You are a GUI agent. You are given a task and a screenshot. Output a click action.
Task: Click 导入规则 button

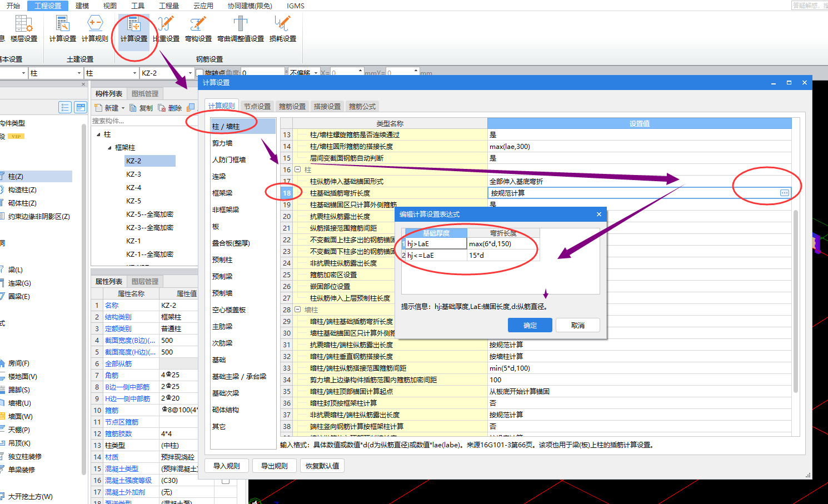(227, 466)
